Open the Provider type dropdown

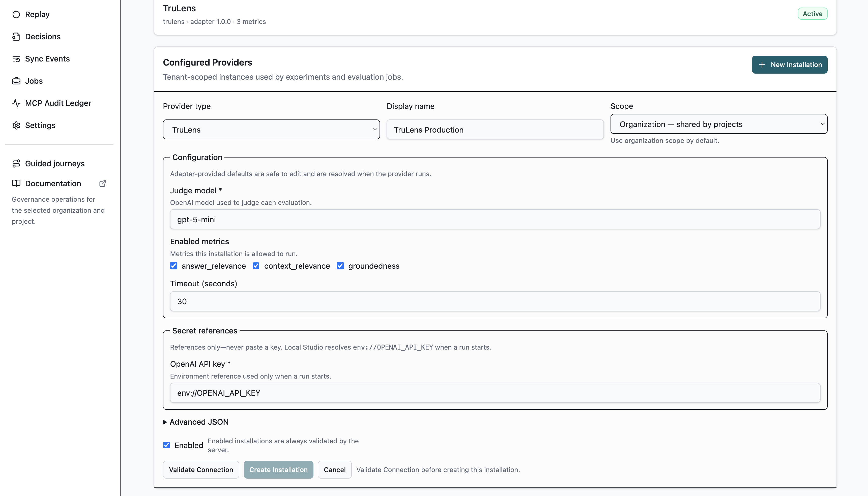click(271, 130)
